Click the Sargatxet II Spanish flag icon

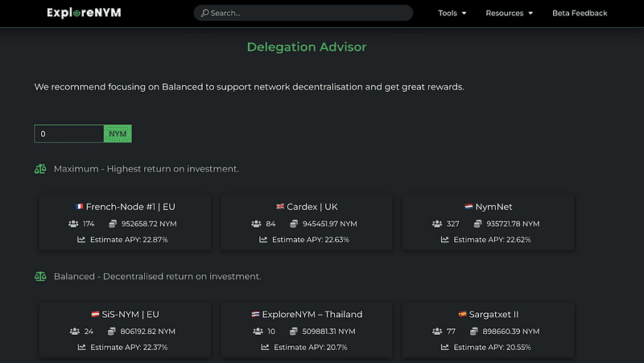[x=462, y=315]
